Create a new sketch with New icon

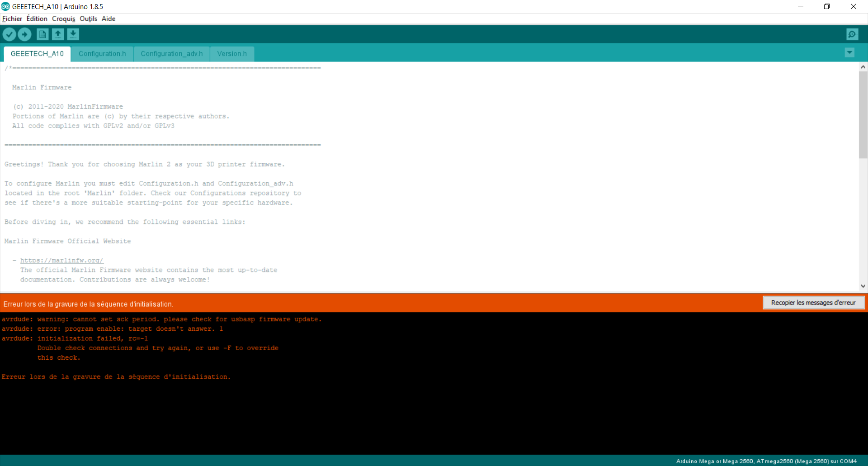(42, 34)
